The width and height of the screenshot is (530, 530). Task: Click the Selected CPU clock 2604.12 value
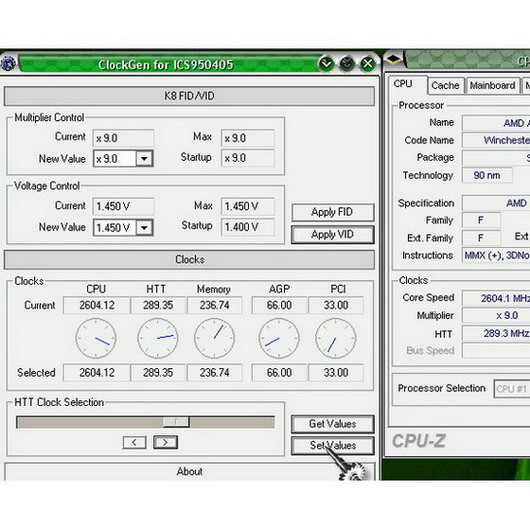pyautogui.click(x=97, y=373)
